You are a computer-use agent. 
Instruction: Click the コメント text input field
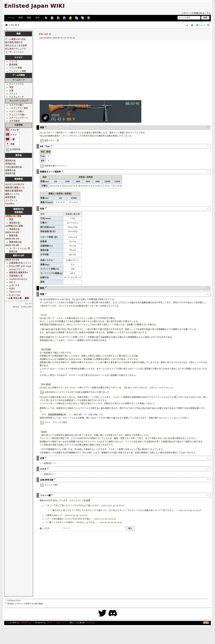94,528
